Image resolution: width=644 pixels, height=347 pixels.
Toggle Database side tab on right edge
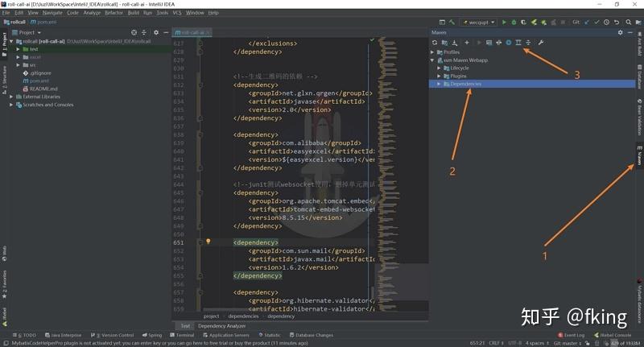pos(639,76)
